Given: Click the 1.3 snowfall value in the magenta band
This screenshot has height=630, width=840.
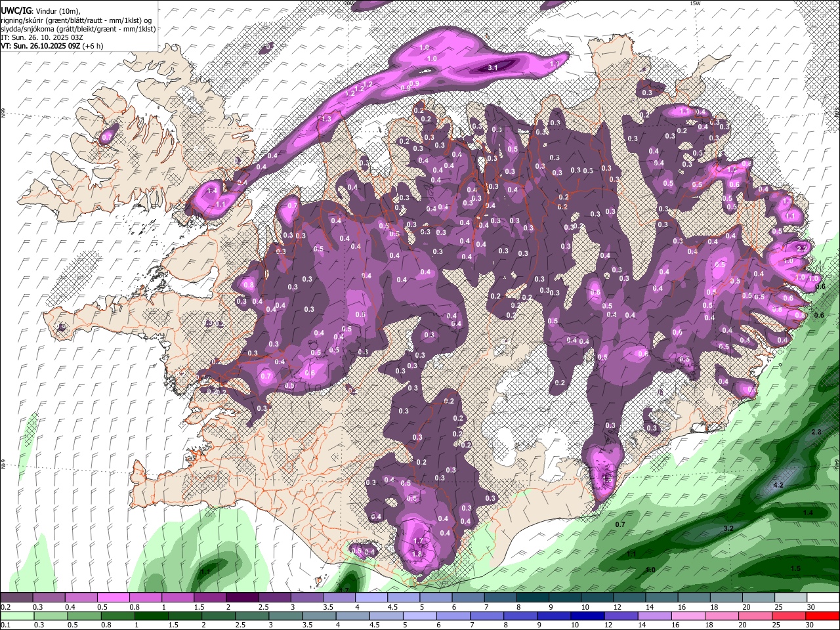Looking at the screenshot, I should 327,119.
